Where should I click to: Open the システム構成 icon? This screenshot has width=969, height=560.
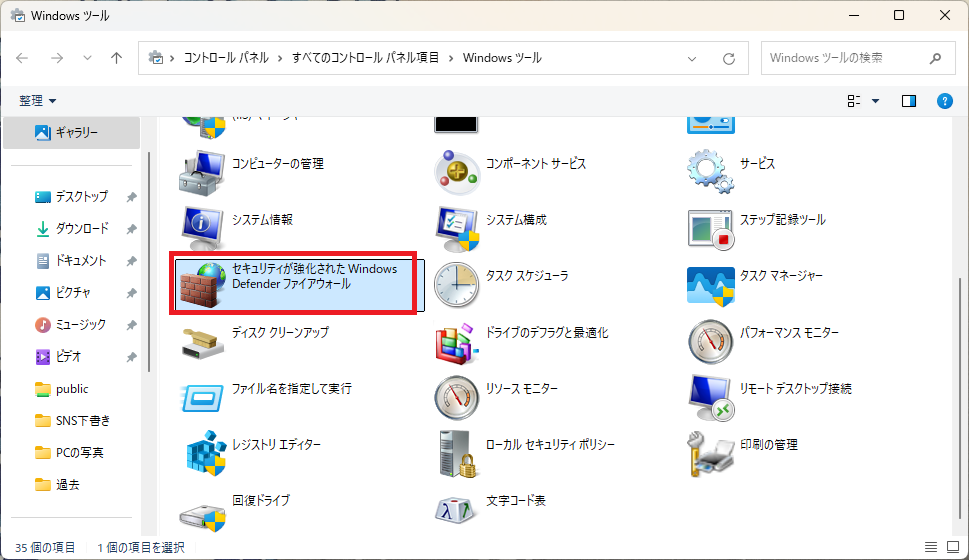pyautogui.click(x=457, y=229)
